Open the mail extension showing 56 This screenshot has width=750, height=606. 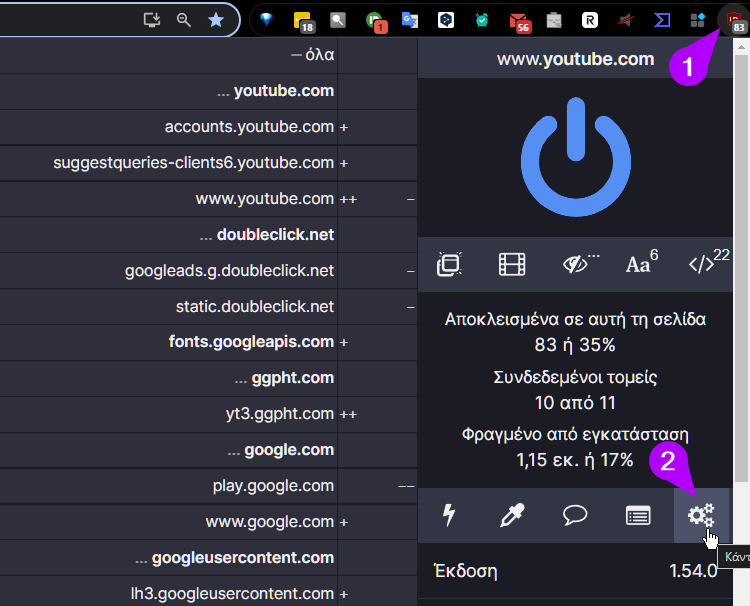click(x=519, y=22)
